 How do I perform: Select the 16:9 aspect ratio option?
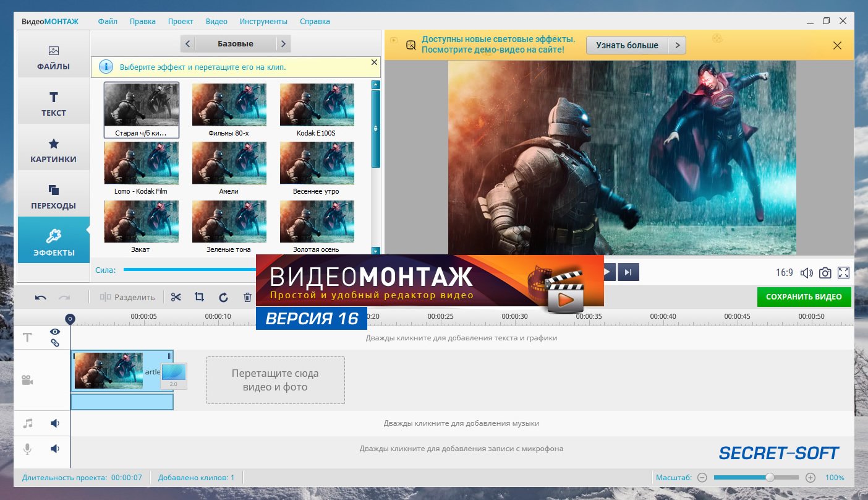785,273
